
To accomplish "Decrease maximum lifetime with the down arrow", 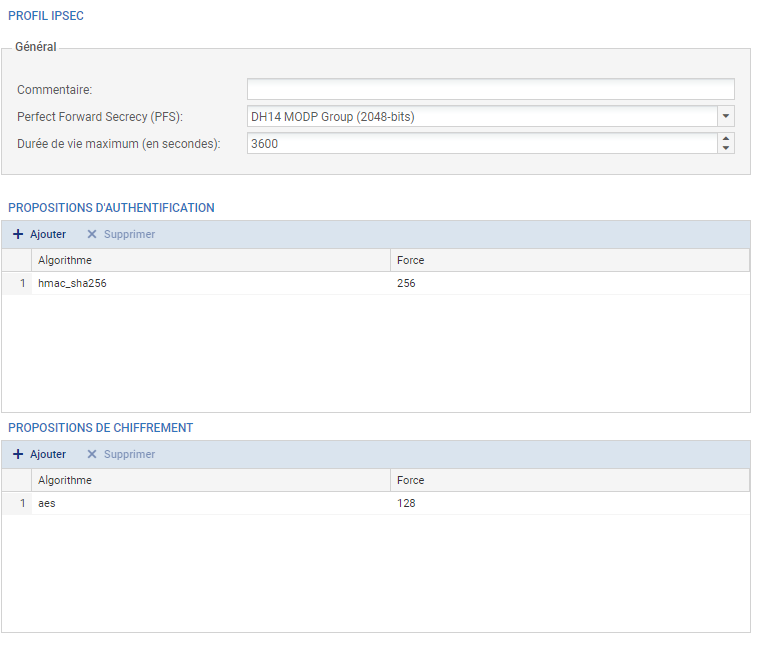I will coord(726,148).
